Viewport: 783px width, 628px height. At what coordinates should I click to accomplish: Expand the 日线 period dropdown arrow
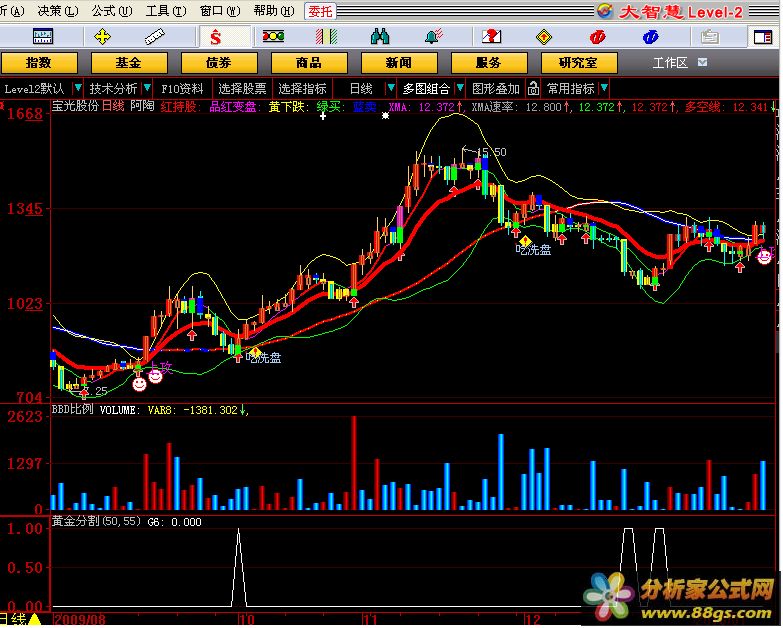391,88
